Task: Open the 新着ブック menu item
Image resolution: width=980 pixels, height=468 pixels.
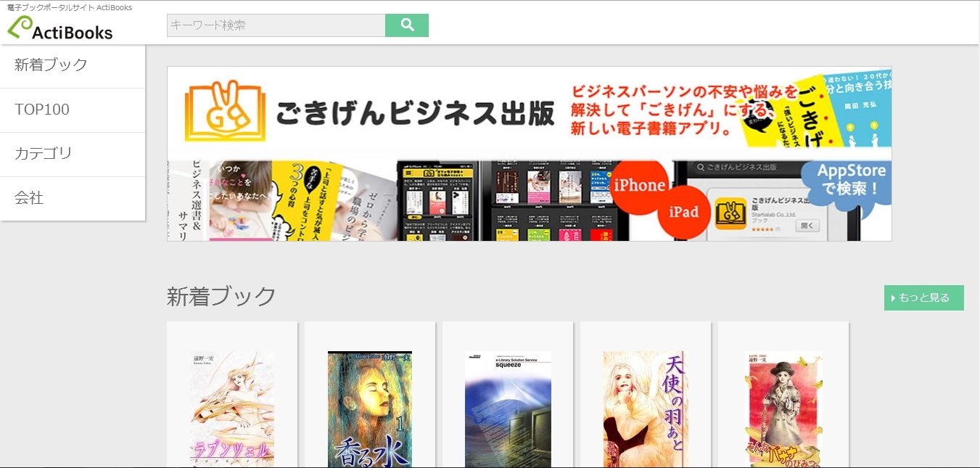Action: point(73,65)
